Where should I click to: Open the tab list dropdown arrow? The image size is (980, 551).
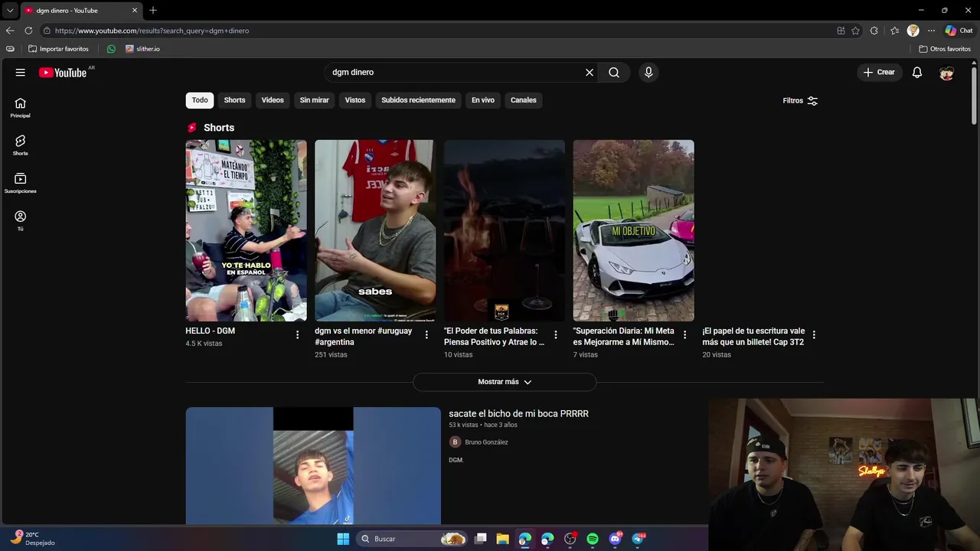pyautogui.click(x=10, y=11)
